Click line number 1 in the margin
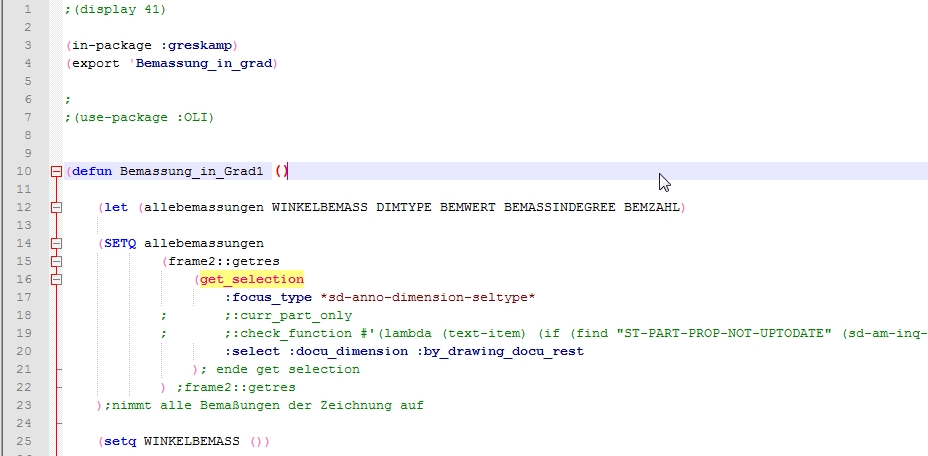 click(x=28, y=9)
